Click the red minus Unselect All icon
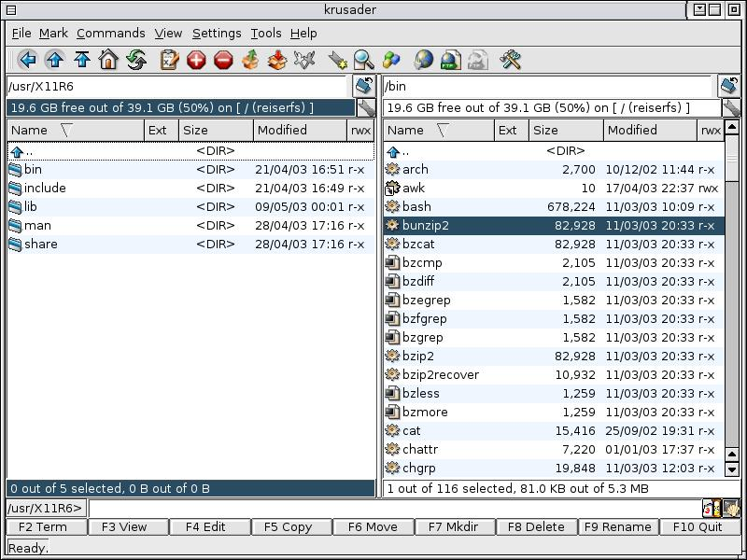747x560 pixels. [223, 61]
